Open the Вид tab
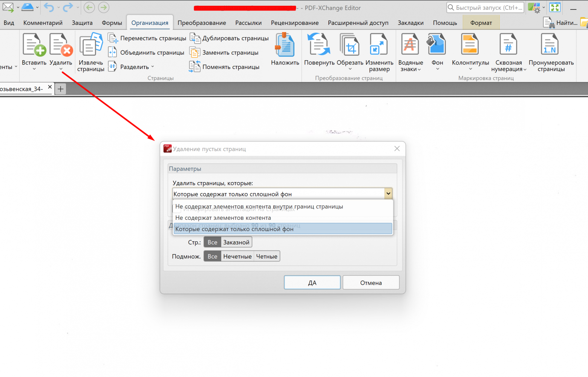Screen dimensions: 588x377 [9, 23]
